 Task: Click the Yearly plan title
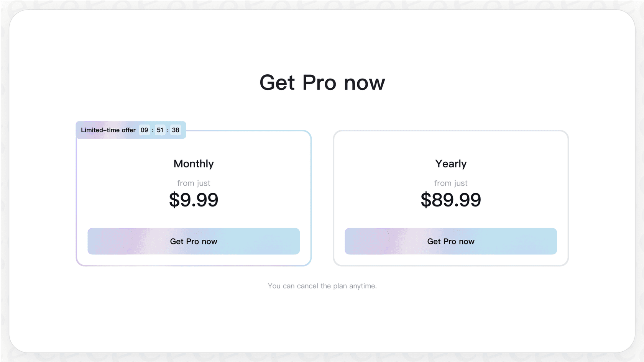[x=451, y=164]
